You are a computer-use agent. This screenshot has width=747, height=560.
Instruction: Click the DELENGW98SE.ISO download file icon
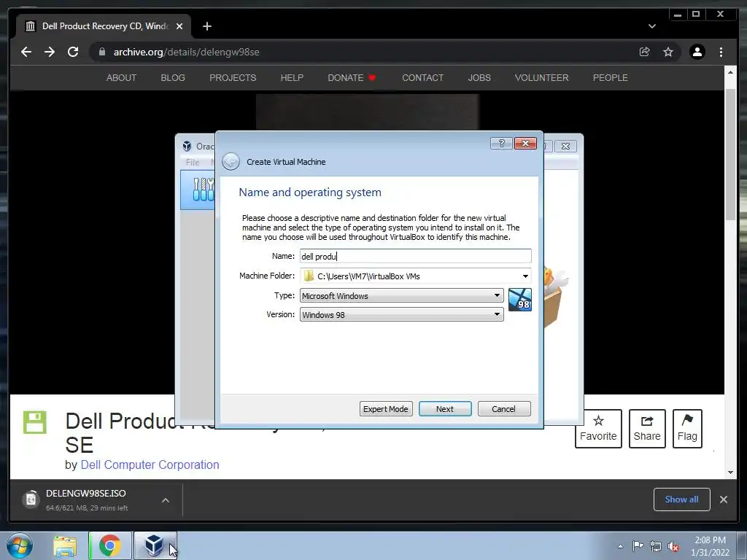tap(31, 499)
